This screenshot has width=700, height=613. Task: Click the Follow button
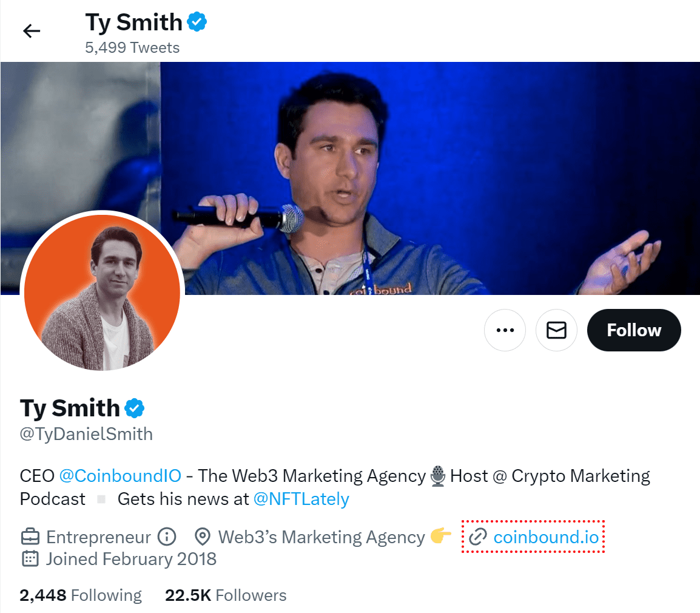tap(633, 330)
